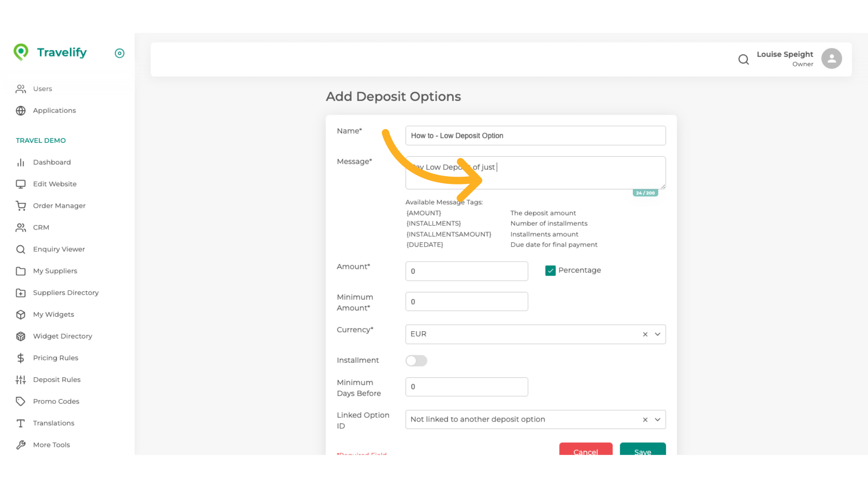
Task: Open the Dashboard from the sidebar
Action: (52, 162)
